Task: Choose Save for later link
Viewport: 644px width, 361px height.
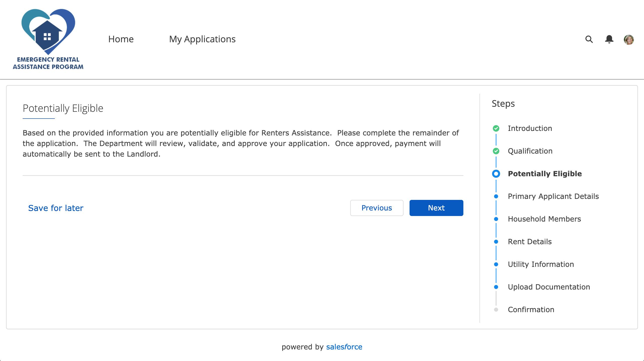Action: [x=56, y=208]
